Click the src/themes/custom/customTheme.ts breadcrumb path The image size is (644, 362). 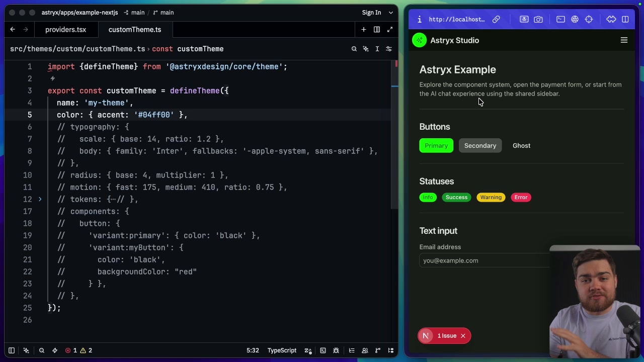tap(77, 49)
